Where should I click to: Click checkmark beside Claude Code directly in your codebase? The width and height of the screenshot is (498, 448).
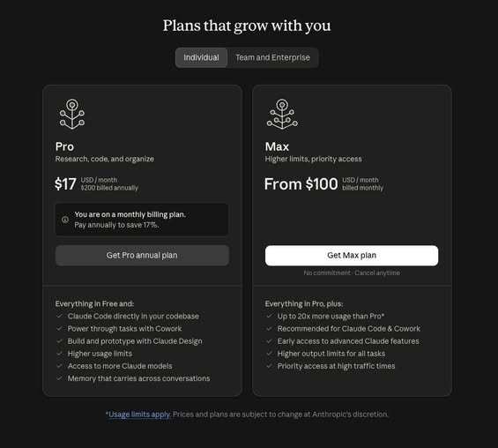point(59,316)
